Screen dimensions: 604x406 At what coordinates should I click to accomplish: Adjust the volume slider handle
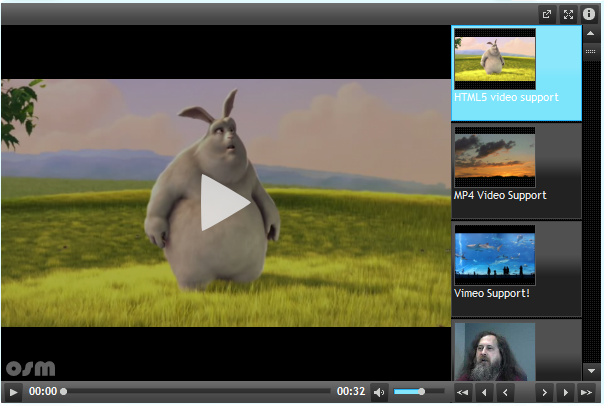[421, 391]
